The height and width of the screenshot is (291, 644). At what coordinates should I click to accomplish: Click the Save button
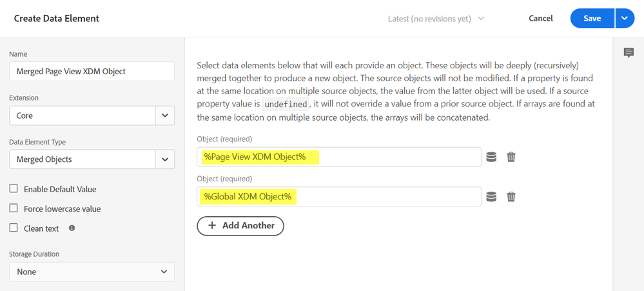592,19
